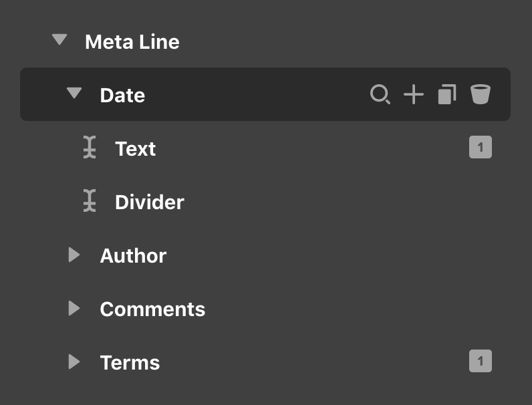The height and width of the screenshot is (405, 532).
Task: Select the Terms item
Action: click(130, 363)
